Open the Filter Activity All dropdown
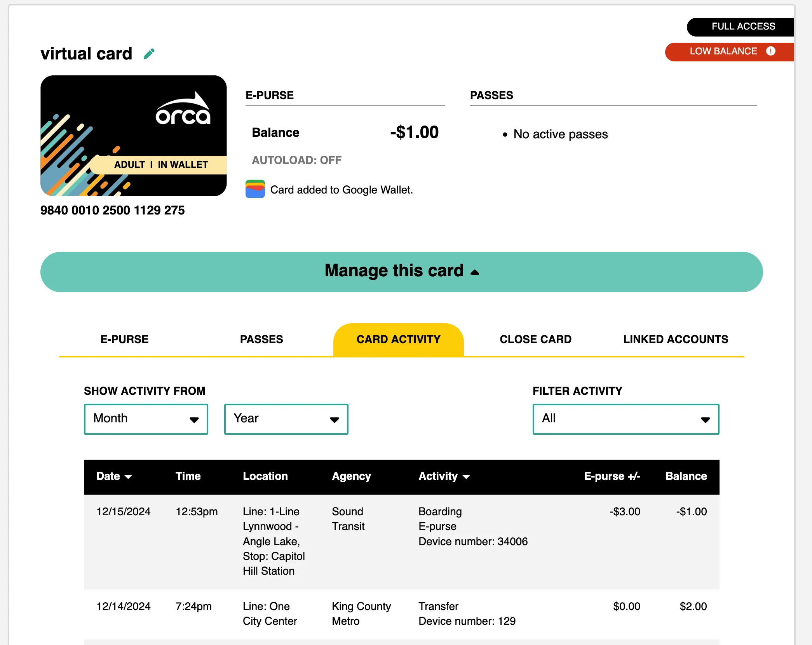812x645 pixels. 626,419
